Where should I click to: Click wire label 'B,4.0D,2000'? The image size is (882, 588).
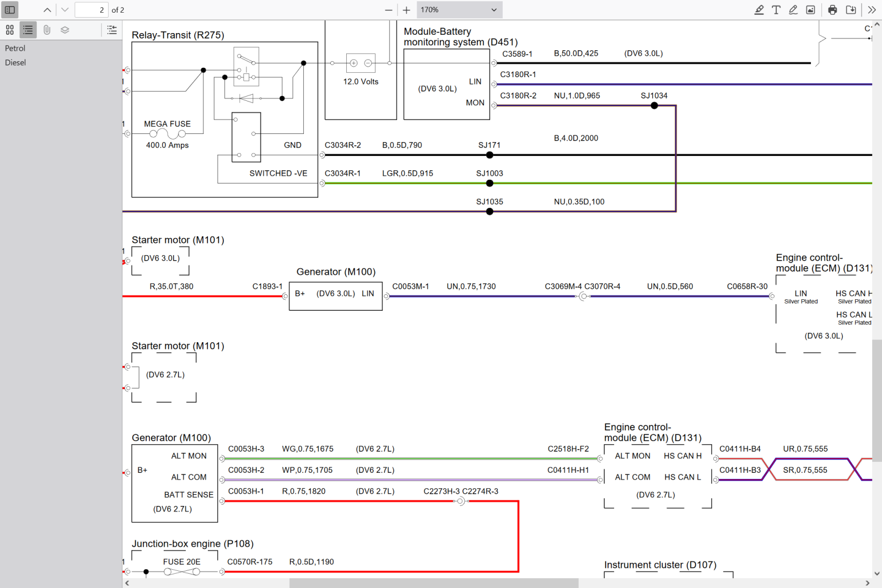click(576, 138)
